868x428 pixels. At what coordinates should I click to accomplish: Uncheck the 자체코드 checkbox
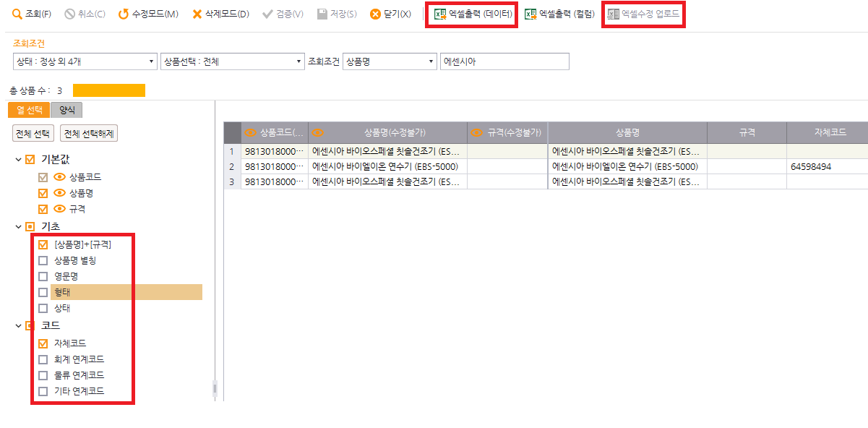(x=43, y=343)
